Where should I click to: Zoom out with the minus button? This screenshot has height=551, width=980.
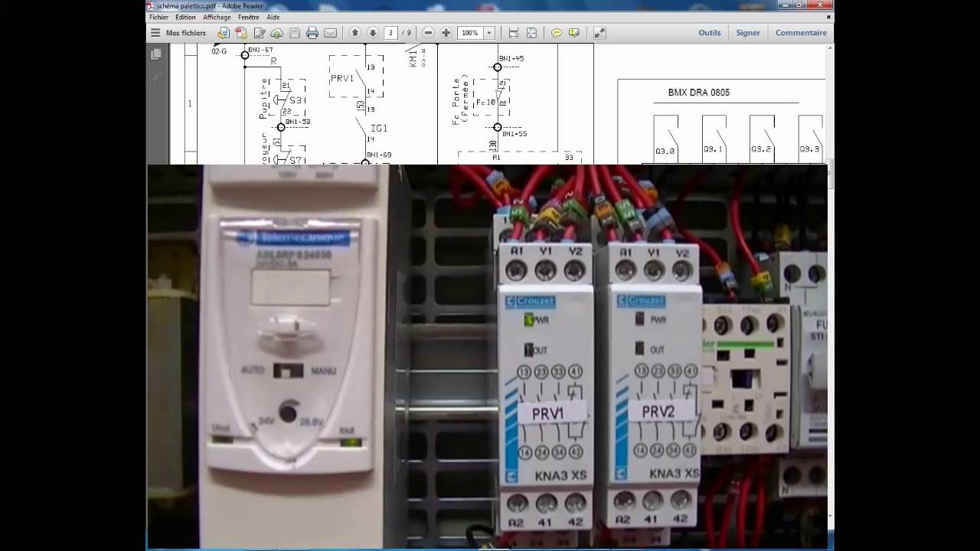click(x=428, y=33)
